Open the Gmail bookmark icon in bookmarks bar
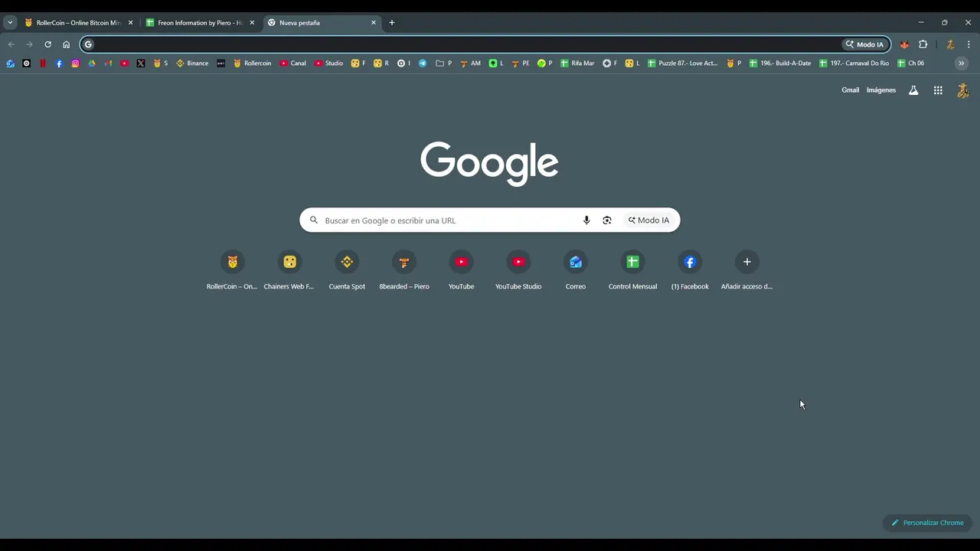980x551 pixels. pos(108,64)
